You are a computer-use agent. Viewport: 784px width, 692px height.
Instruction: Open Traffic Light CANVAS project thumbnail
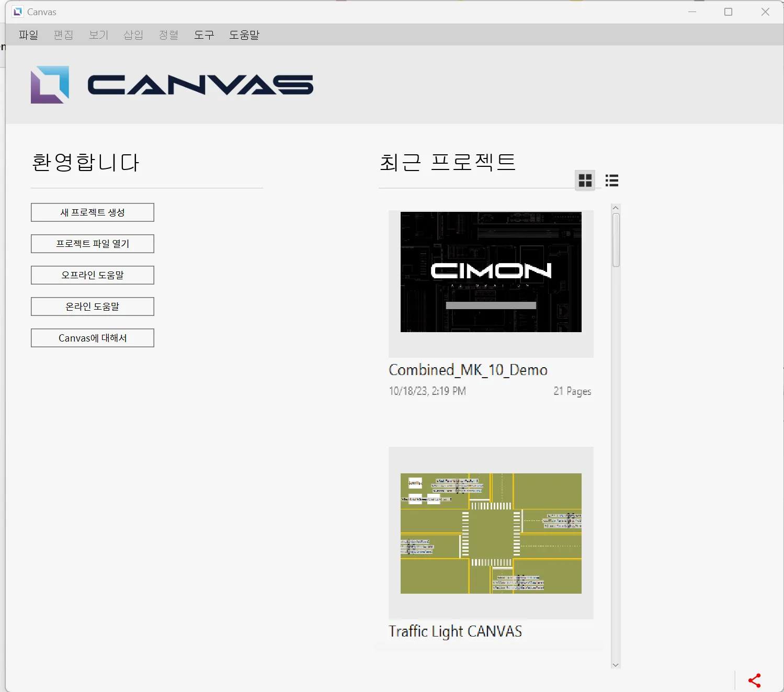click(x=491, y=533)
